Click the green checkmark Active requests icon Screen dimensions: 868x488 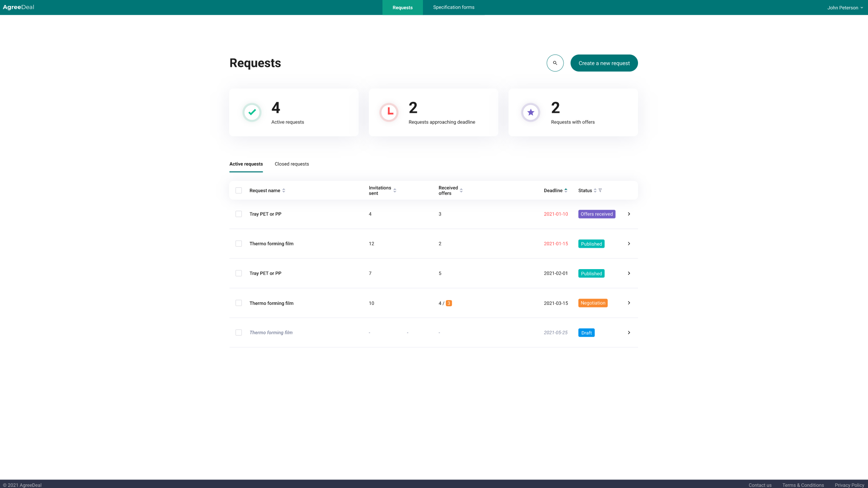pyautogui.click(x=252, y=112)
